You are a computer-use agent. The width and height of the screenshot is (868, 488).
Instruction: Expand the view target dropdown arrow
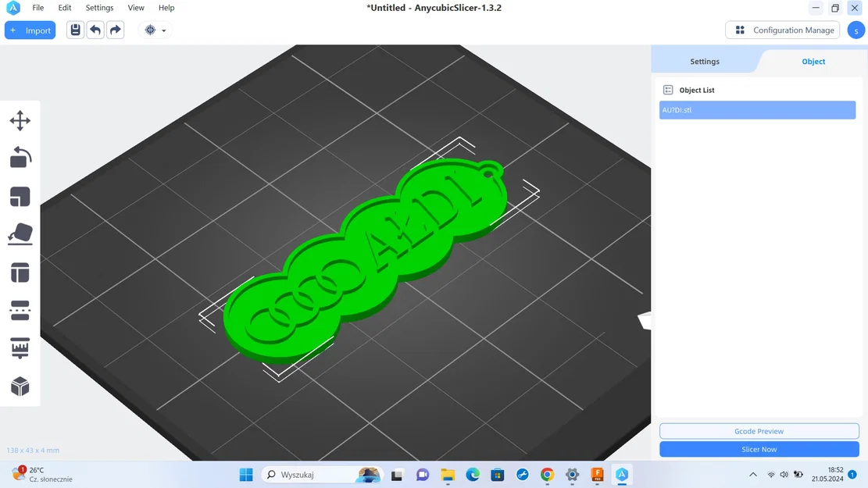point(164,30)
